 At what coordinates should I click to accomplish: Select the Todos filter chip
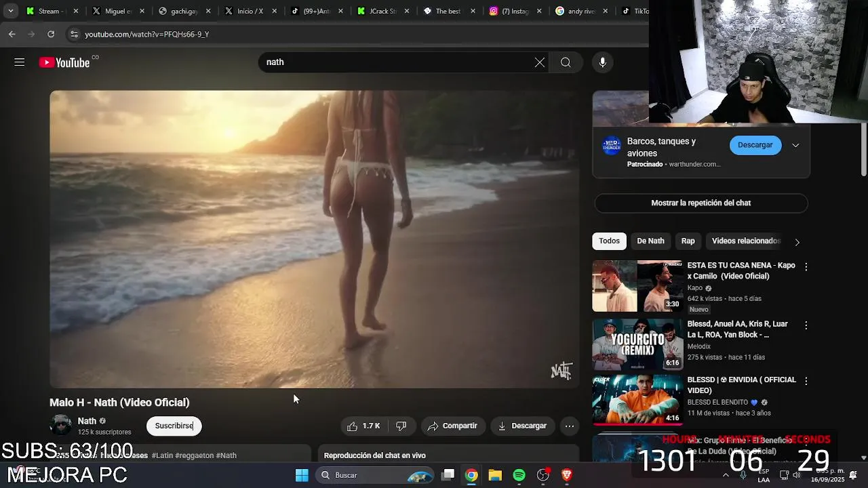[x=609, y=241]
